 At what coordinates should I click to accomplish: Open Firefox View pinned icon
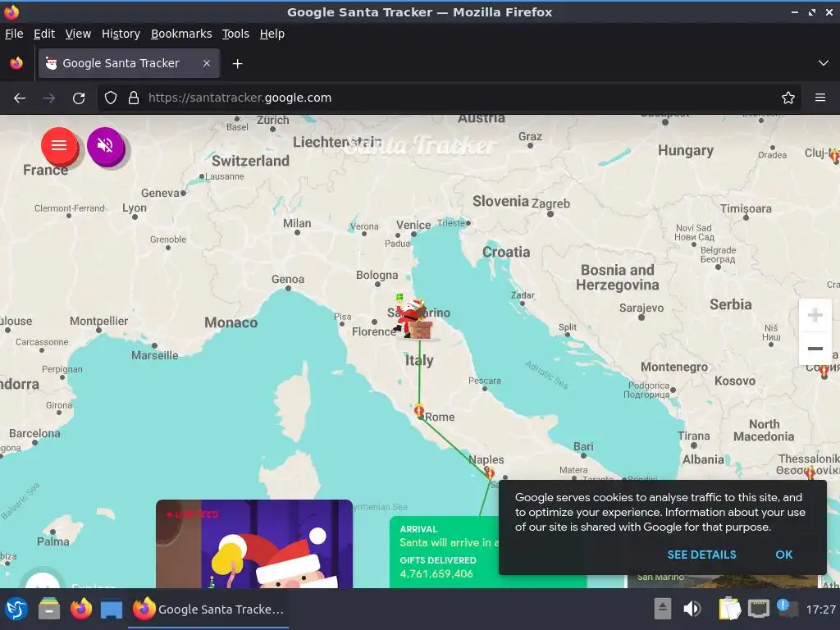click(x=16, y=63)
